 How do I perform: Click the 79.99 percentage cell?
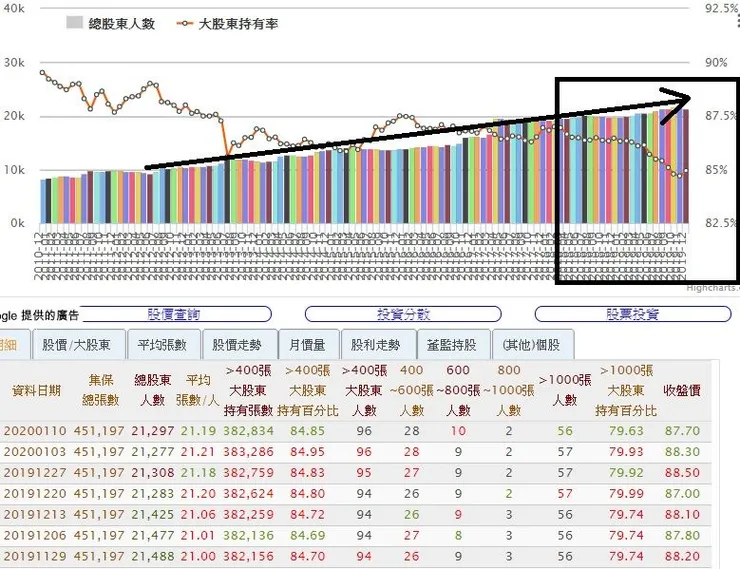tap(626, 494)
